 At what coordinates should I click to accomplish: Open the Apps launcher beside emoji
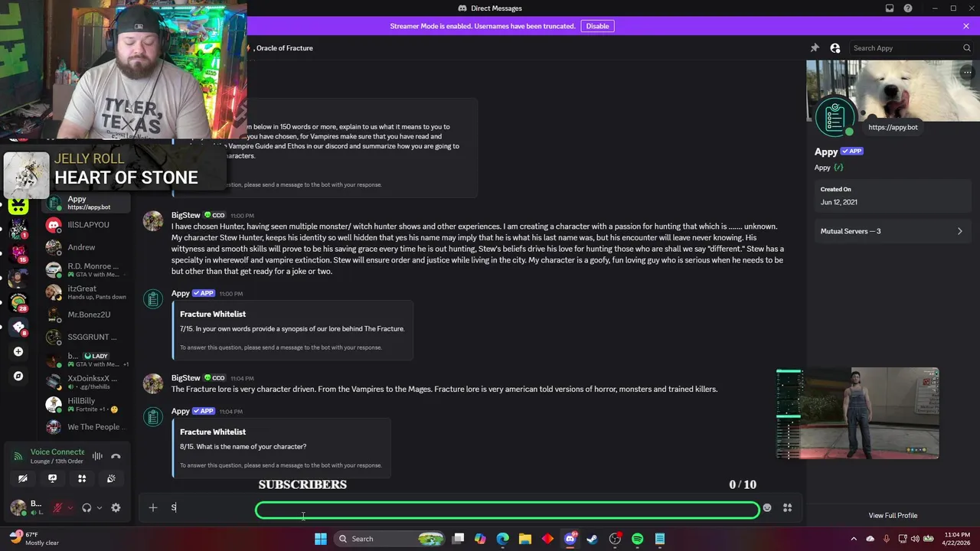(787, 507)
